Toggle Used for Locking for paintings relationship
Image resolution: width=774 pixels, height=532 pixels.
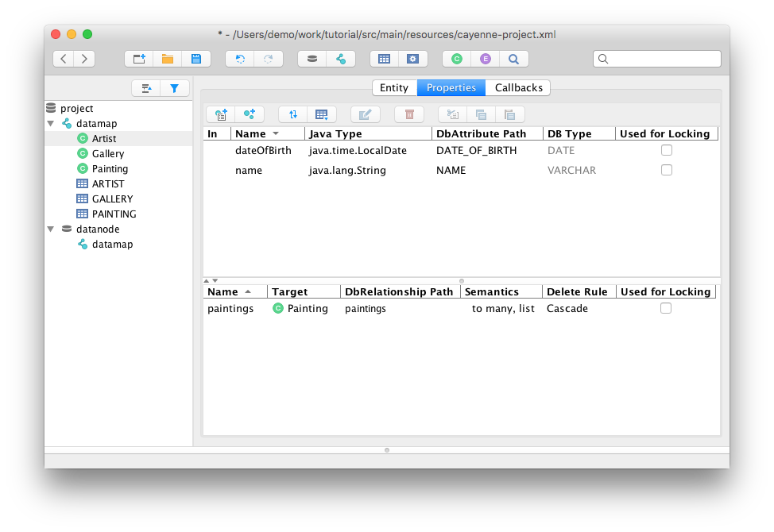pyautogui.click(x=666, y=308)
